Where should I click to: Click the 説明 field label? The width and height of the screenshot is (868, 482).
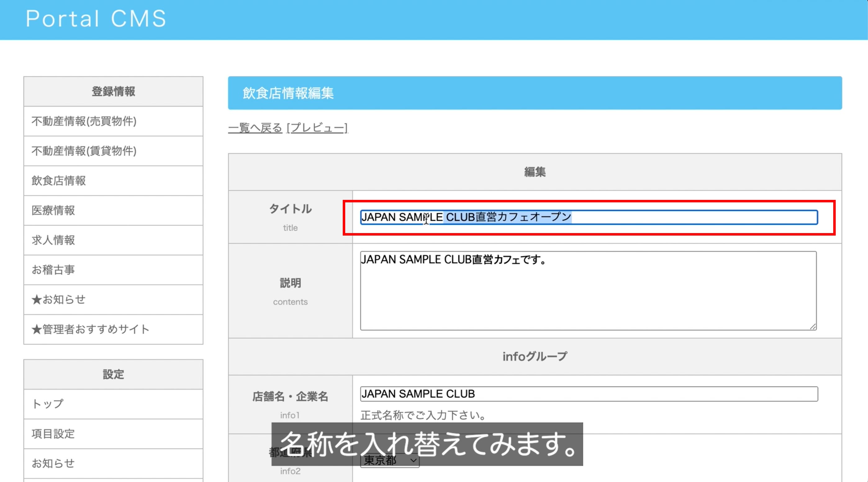tap(291, 283)
